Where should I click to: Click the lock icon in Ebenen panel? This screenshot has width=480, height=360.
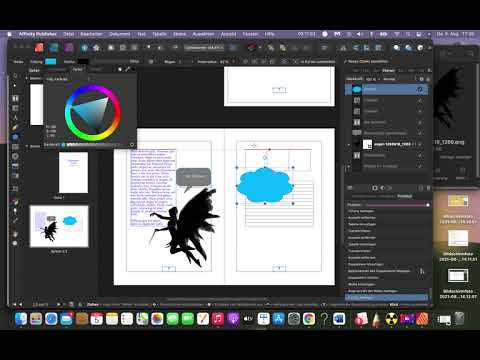coord(428,79)
